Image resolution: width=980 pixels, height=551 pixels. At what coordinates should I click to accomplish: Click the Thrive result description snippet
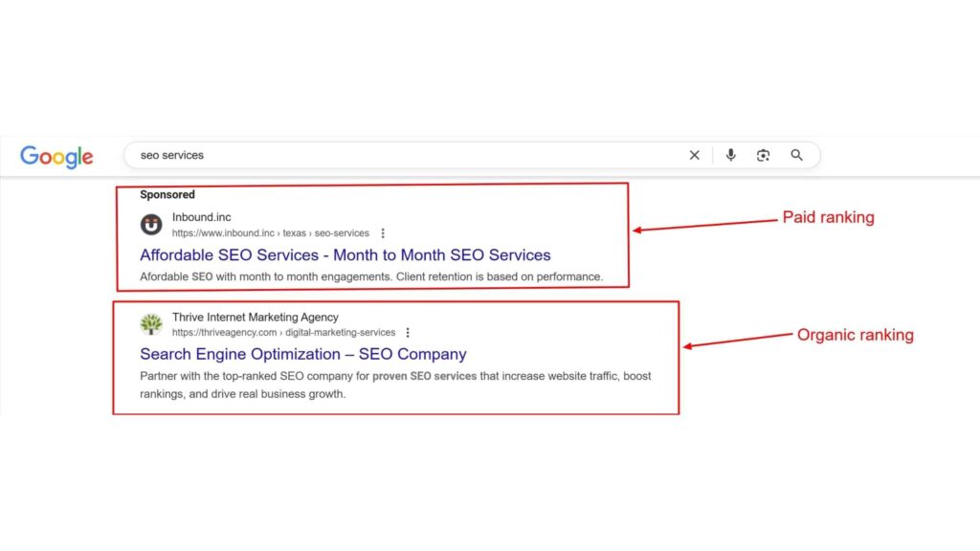(x=395, y=385)
